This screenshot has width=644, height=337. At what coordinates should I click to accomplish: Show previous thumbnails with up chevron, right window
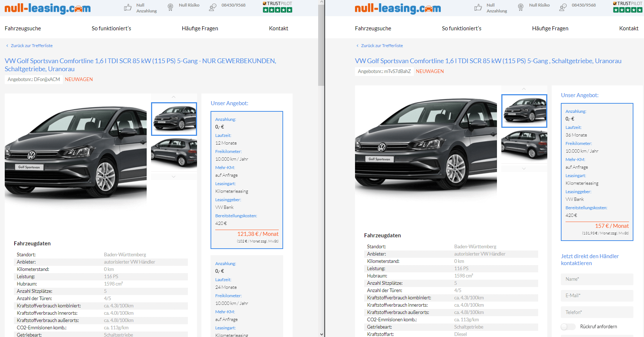click(524, 89)
